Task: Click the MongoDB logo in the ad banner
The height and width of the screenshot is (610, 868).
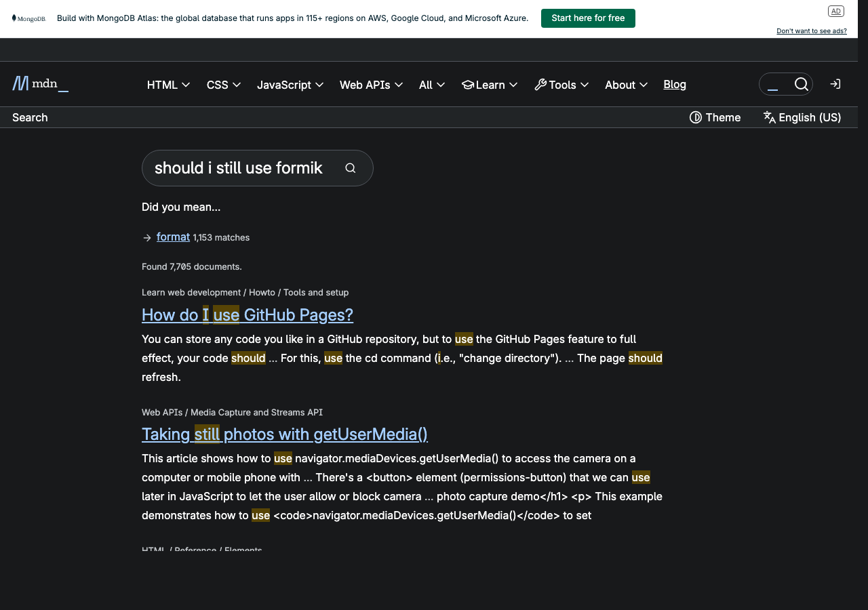Action: [28, 18]
